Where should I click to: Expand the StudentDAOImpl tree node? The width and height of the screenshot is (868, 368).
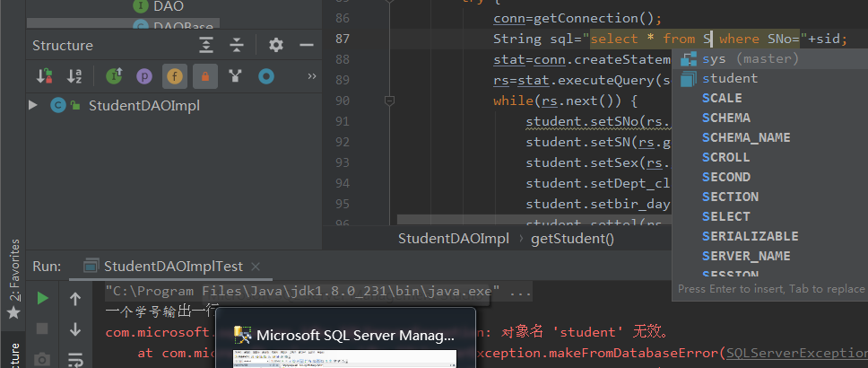pos(33,105)
